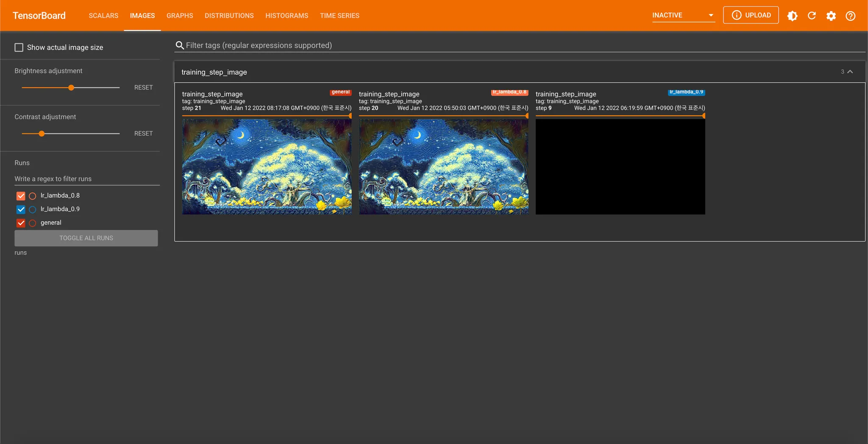
Task: Open the general run image thumbnail
Action: [267, 166]
